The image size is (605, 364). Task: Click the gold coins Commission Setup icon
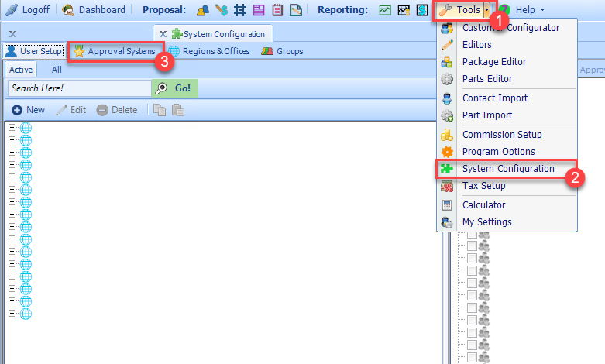447,135
